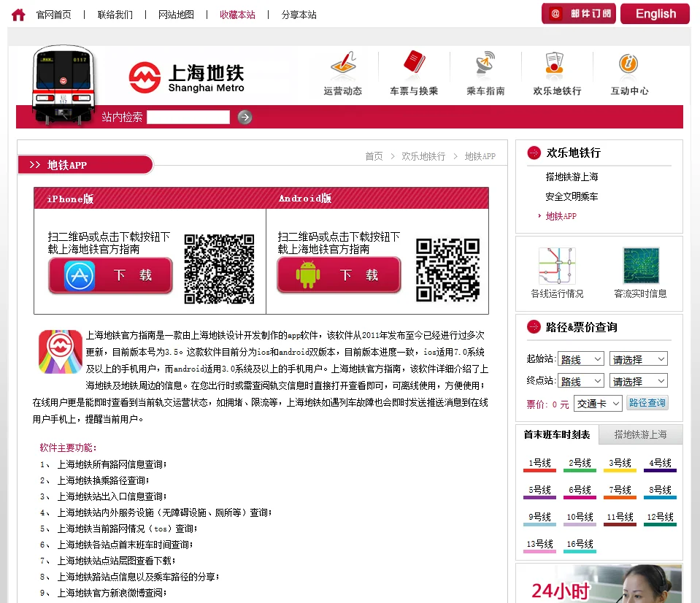Open the 起始站 route dropdown
Screen dimensions: 700x603
(580, 358)
